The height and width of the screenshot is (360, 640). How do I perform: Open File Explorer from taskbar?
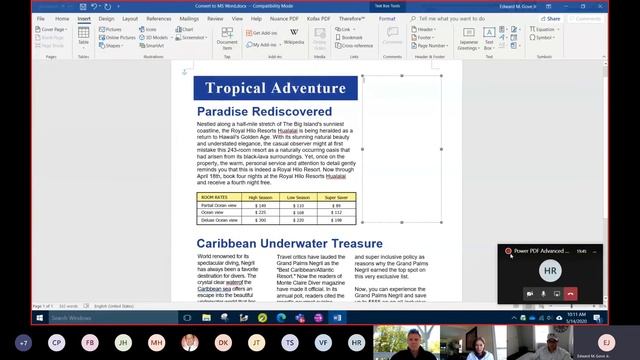tap(207, 318)
